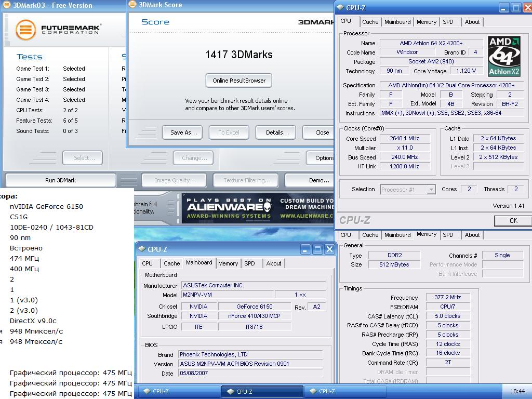Click the Options button in 3DMark03
Screen dimensions: 532x399
(320, 158)
